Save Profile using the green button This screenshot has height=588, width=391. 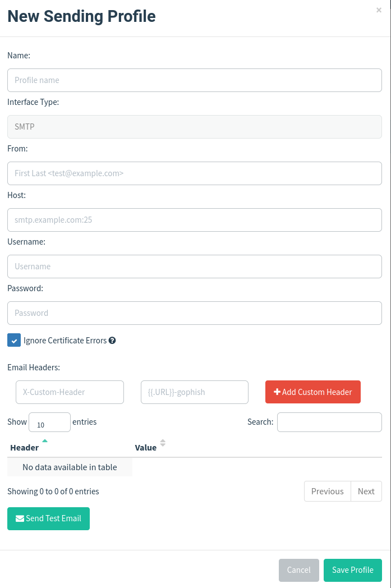pos(352,570)
